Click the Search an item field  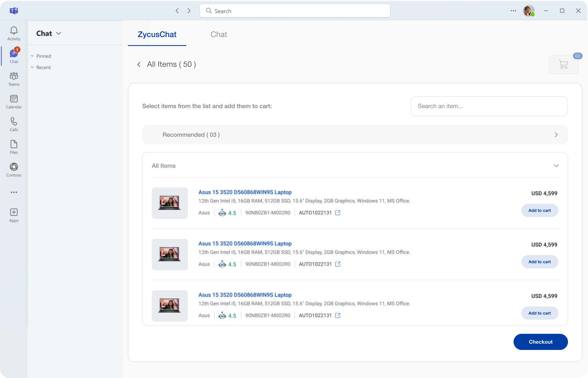(489, 106)
